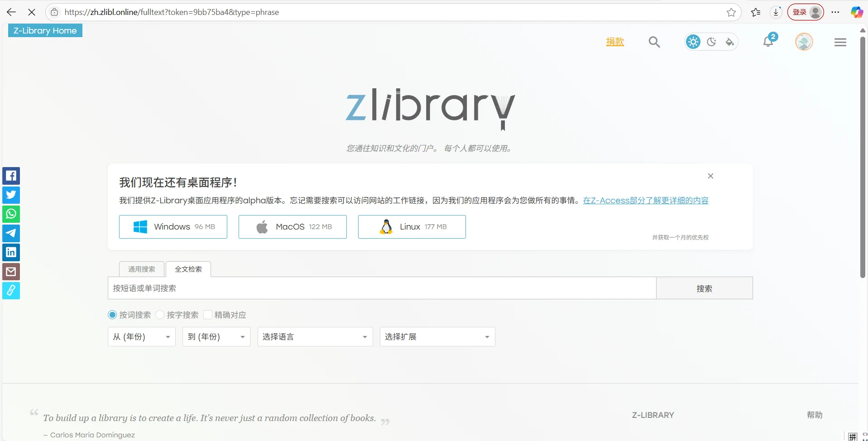The height and width of the screenshot is (441, 868).
Task: Focus the 按短语或单词搜索 input field
Action: coord(382,288)
